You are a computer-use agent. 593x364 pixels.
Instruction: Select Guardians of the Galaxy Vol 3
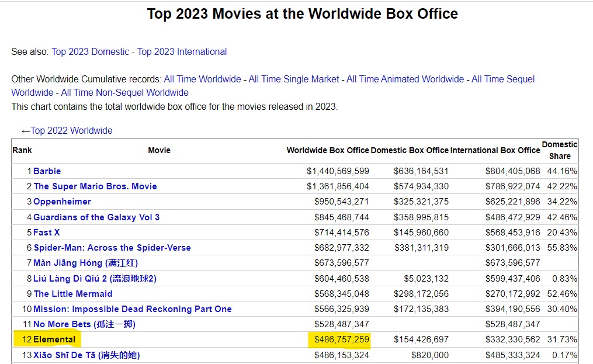(96, 217)
